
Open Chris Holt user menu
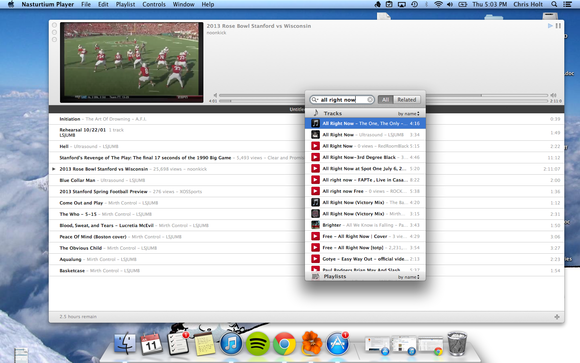tap(528, 4)
